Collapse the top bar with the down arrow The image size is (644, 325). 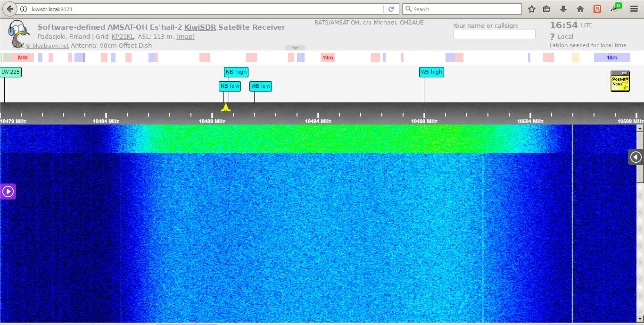[295, 48]
